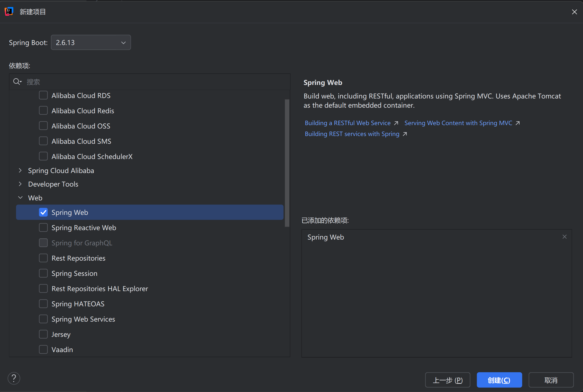Click the help question mark icon

[x=14, y=378]
